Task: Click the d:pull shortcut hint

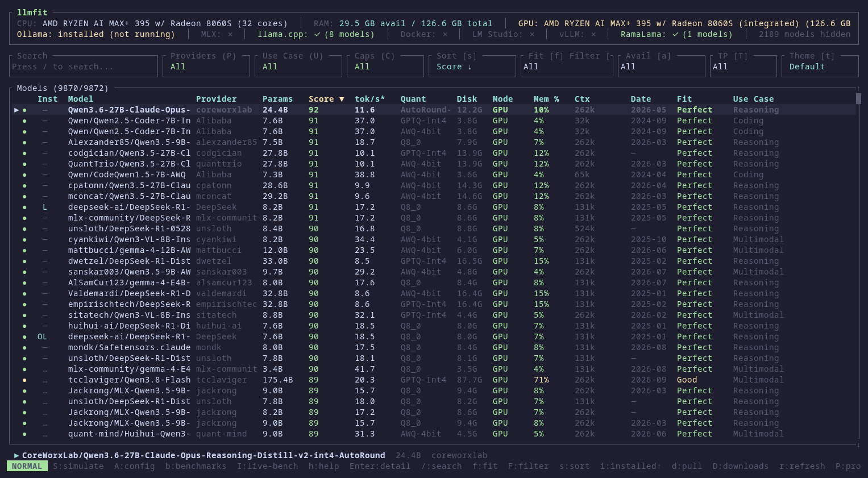Action: tap(687, 466)
